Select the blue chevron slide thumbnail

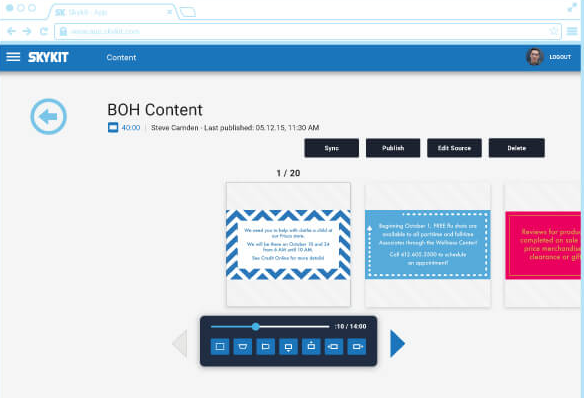click(288, 245)
